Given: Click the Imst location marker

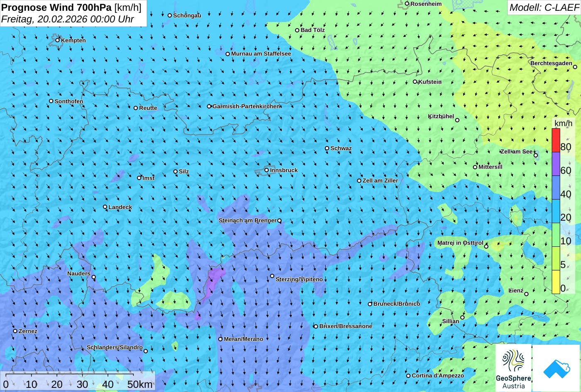Looking at the screenshot, I should click(x=139, y=178).
